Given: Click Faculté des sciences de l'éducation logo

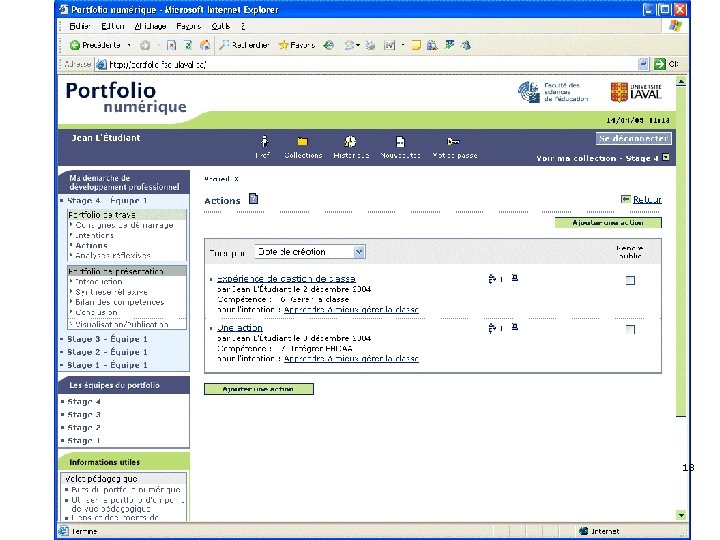Looking at the screenshot, I should (553, 92).
